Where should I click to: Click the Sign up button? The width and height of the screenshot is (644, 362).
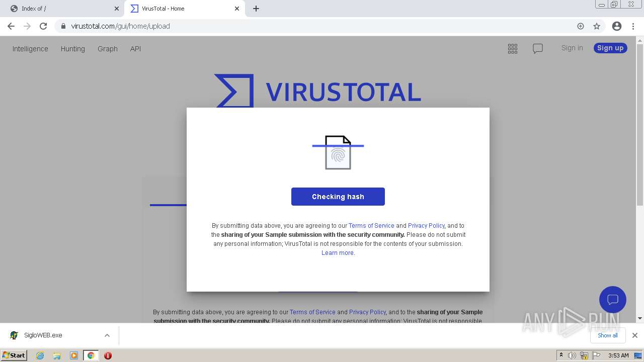tap(610, 48)
